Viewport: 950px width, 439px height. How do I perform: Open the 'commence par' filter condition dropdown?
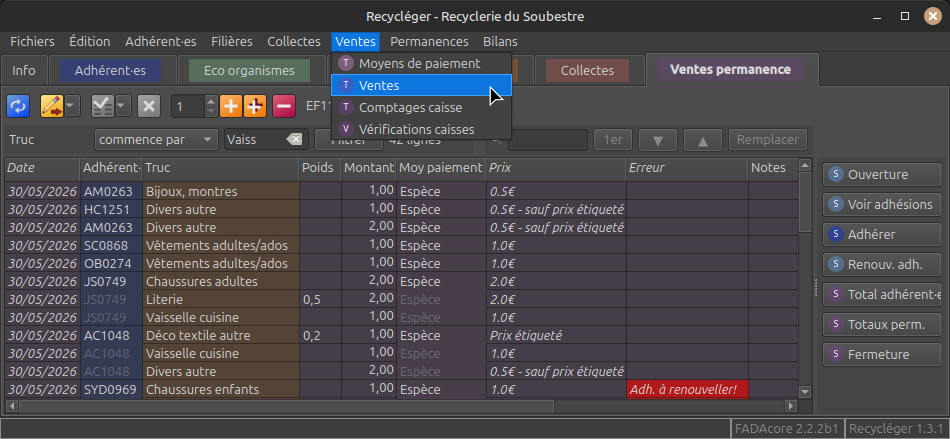coord(156,140)
